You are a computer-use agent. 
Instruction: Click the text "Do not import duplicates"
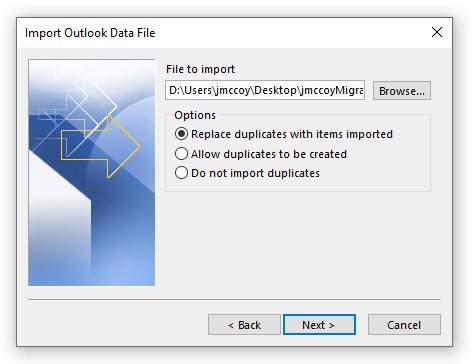click(x=255, y=173)
